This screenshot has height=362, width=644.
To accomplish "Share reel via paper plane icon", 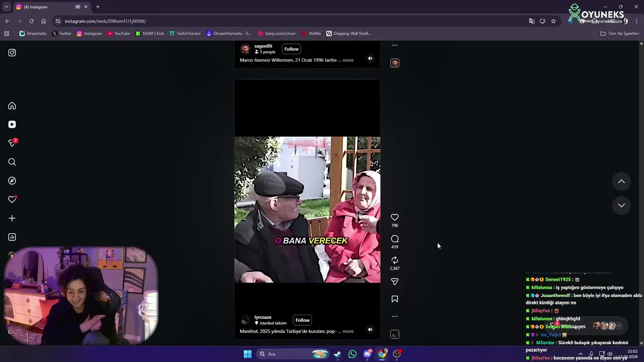I will point(394,282).
